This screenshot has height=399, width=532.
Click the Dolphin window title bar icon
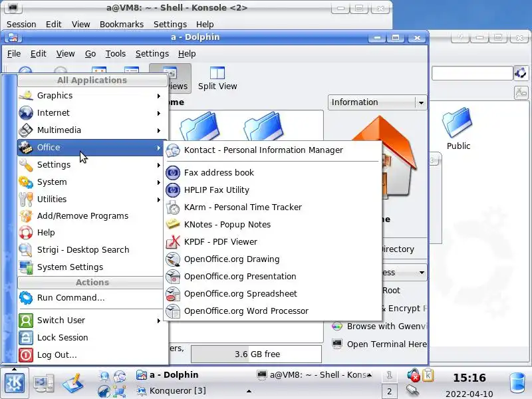pos(13,37)
